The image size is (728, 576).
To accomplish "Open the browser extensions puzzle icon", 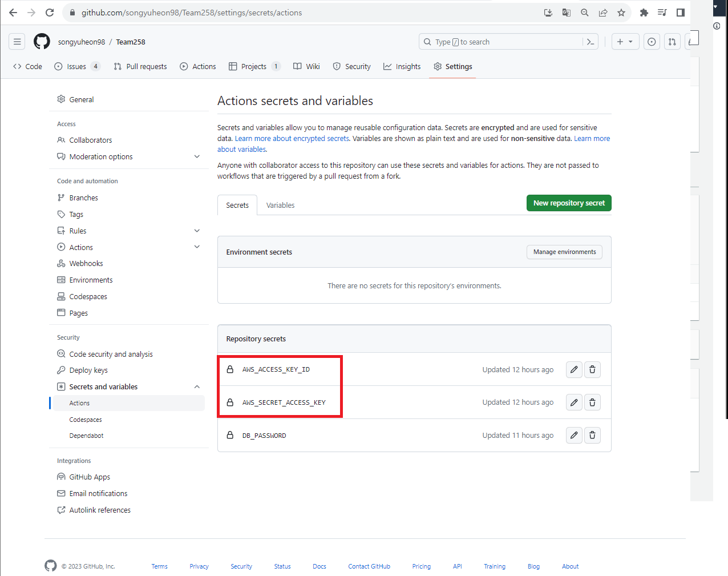I will click(644, 13).
